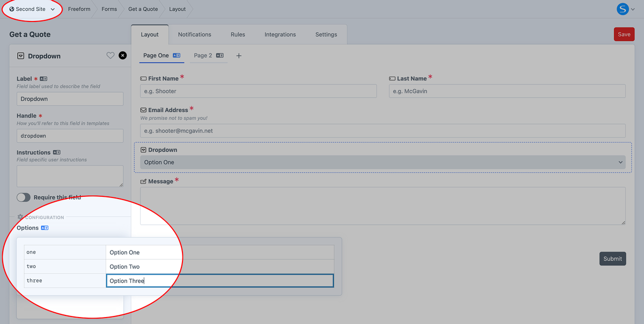The image size is (644, 324).
Task: Click the red Save button
Action: coord(624,34)
